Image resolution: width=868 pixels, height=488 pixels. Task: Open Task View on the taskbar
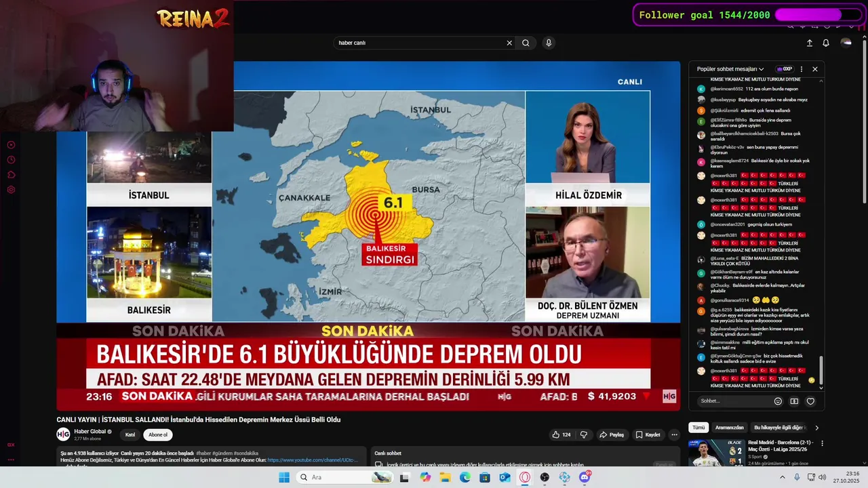pos(405,477)
